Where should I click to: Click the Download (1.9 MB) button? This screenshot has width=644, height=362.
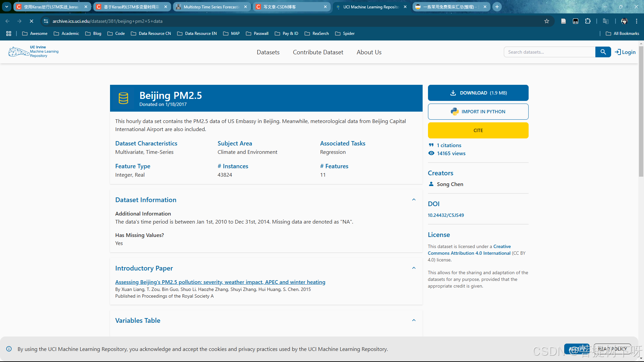[x=478, y=93]
